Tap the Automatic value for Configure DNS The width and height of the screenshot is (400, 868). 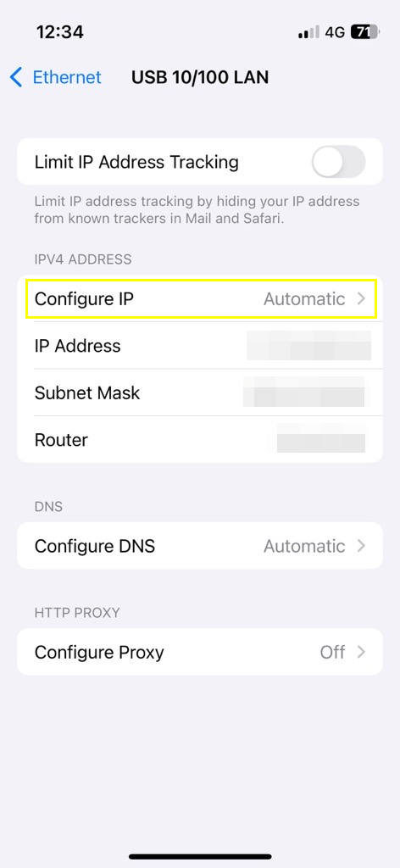304,546
